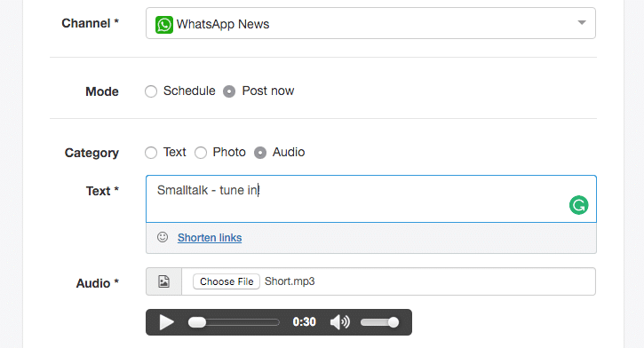Click the image file icon beside Choose File
The image size is (644, 348).
tap(163, 281)
